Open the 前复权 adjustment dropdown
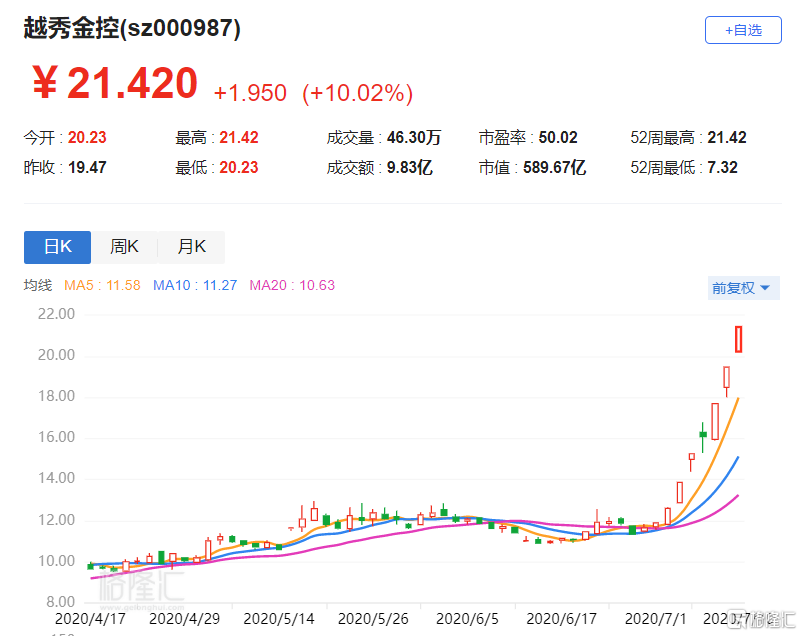This screenshot has height=636, width=802. click(x=743, y=288)
